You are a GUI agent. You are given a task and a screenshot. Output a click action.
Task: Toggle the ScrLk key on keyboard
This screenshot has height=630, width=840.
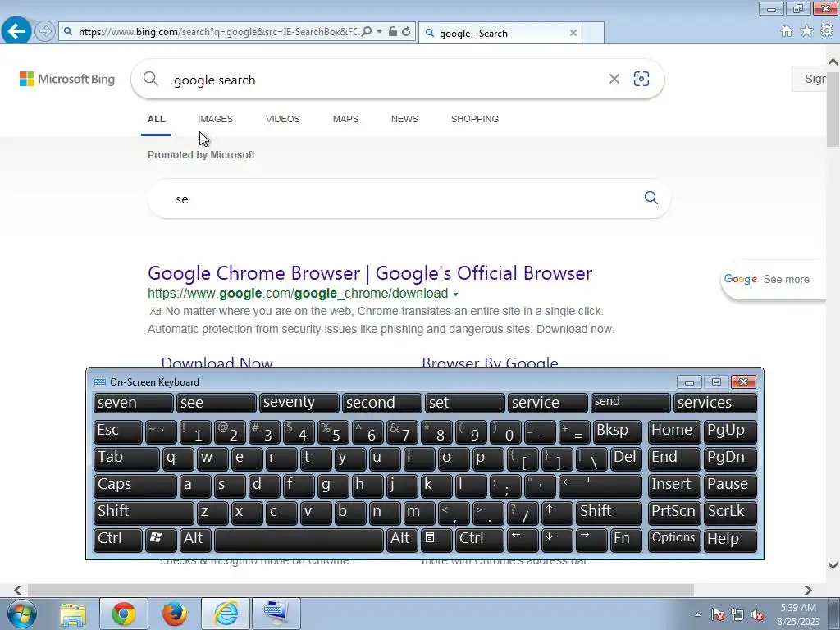click(x=730, y=512)
